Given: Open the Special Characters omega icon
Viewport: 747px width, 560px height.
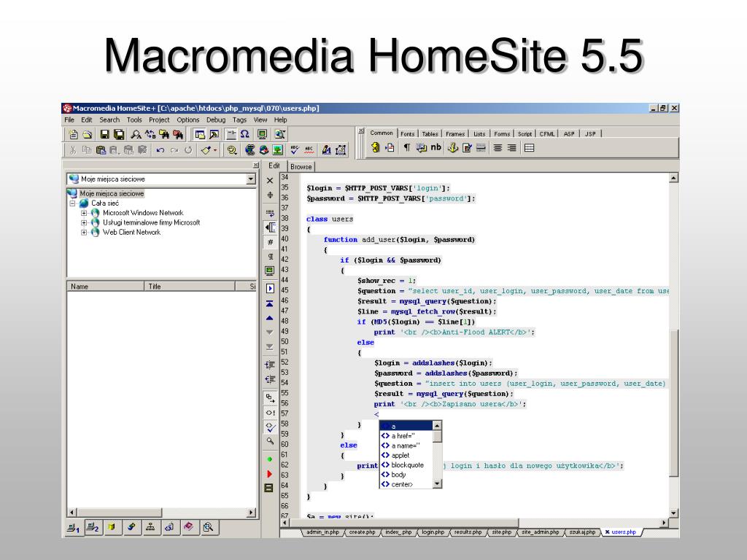Looking at the screenshot, I should coord(245,134).
